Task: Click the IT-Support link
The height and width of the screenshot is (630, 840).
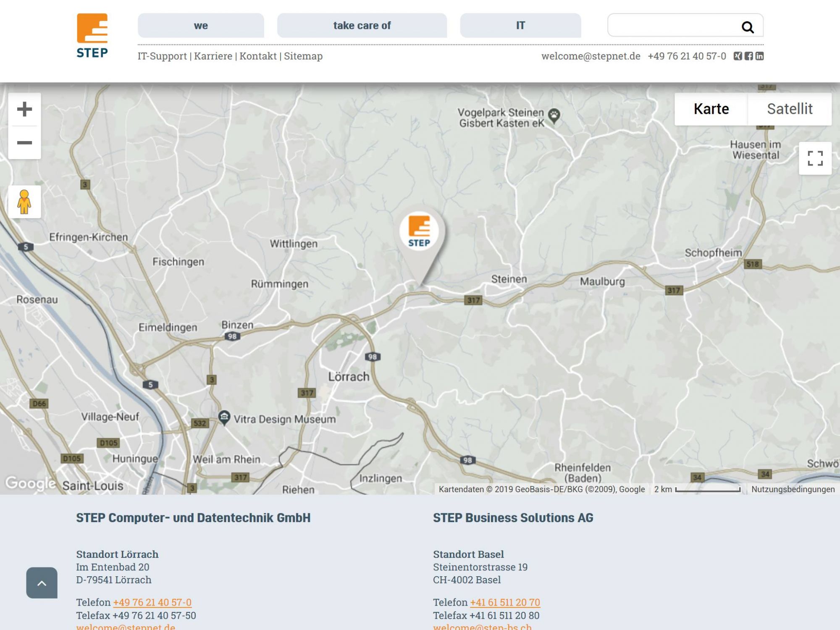Action: pos(162,56)
